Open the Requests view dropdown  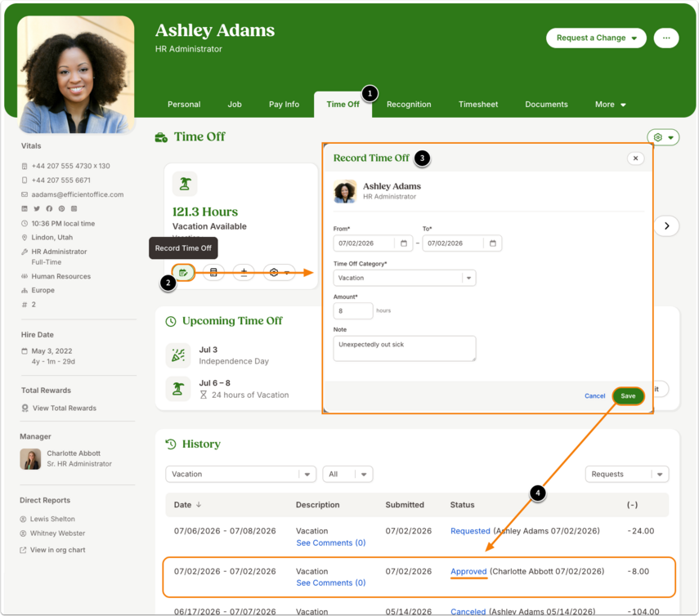627,474
